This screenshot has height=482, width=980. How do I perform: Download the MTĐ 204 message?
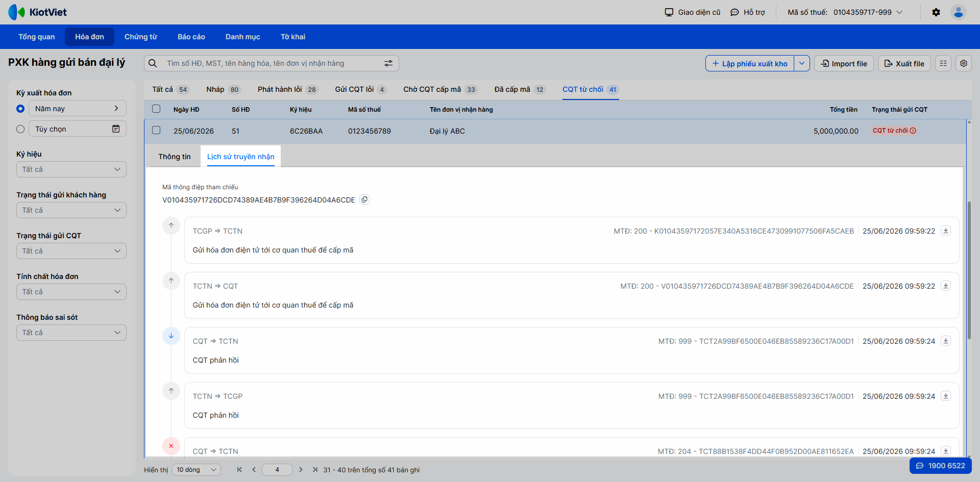946,451
